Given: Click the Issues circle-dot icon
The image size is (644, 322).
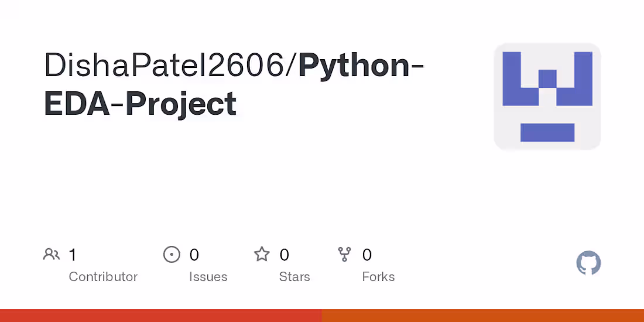Looking at the screenshot, I should point(172,255).
